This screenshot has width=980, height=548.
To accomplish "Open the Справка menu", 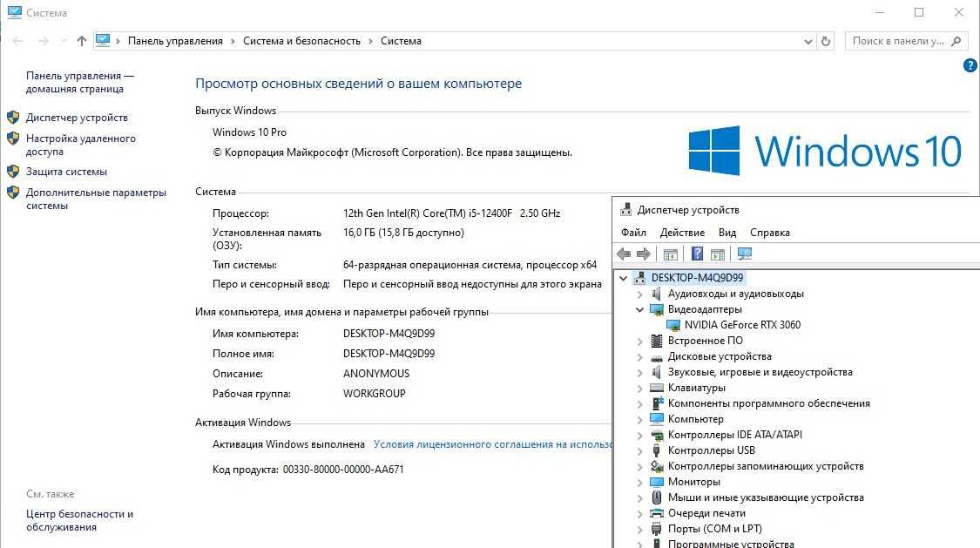I will (x=769, y=233).
